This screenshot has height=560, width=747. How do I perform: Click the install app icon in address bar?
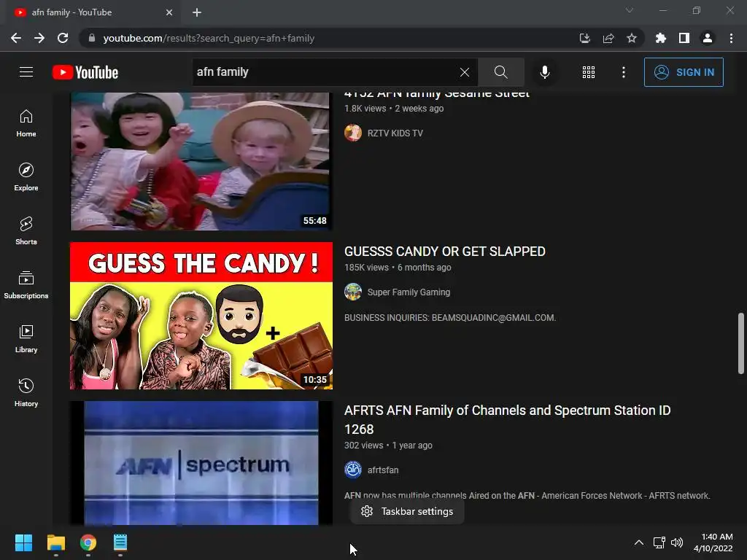click(585, 38)
